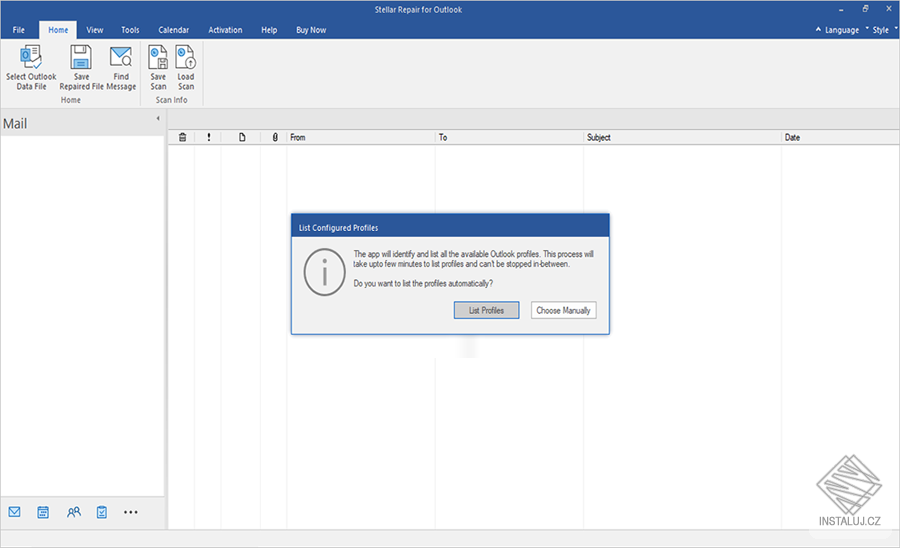Open the File menu
The height and width of the screenshot is (548, 900).
click(x=19, y=30)
